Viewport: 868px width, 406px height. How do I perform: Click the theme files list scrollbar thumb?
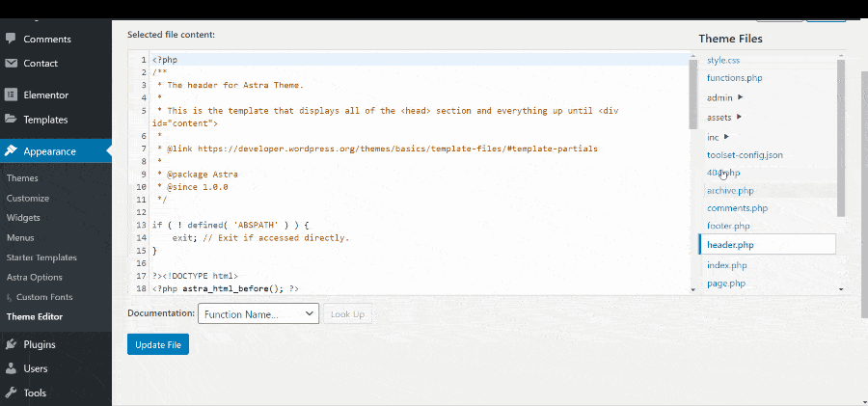[841, 138]
